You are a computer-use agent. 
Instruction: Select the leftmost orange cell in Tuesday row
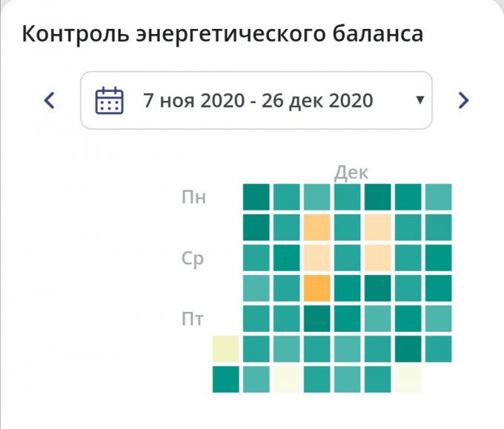[x=316, y=227]
